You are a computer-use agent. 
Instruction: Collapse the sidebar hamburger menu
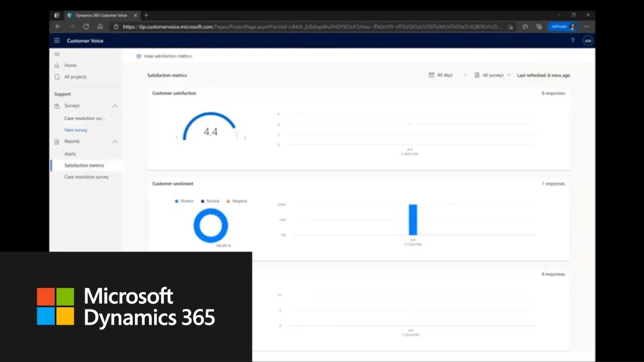tap(57, 54)
